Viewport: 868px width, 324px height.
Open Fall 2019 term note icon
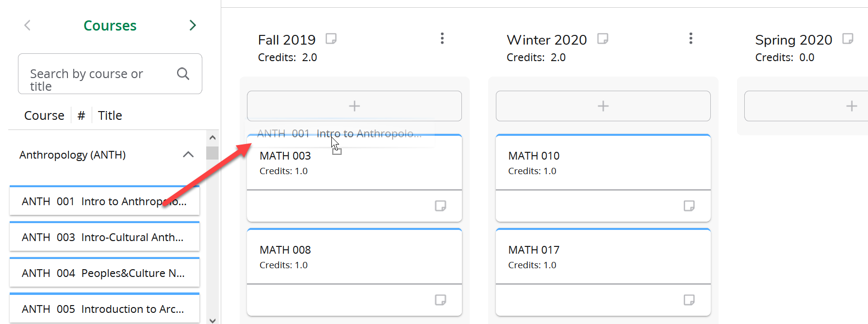click(x=331, y=39)
